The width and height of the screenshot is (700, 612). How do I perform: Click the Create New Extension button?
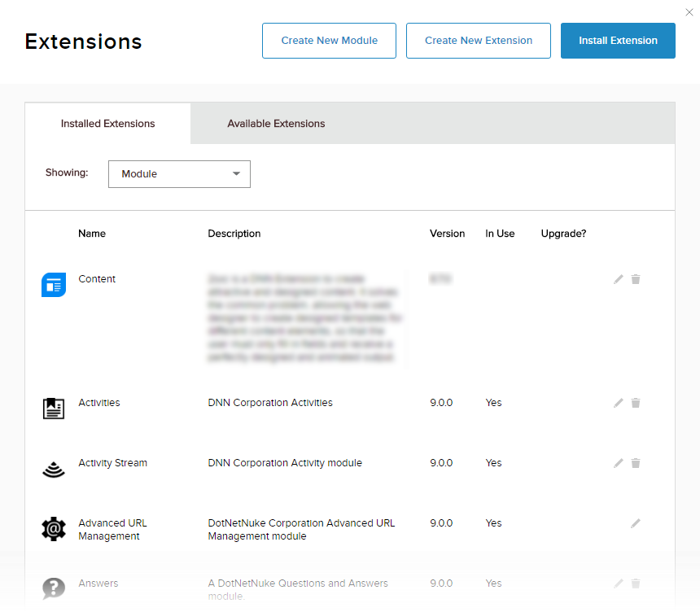click(x=478, y=41)
